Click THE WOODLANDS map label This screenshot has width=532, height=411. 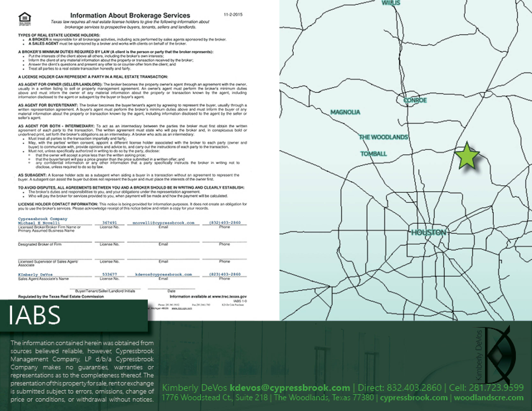click(x=383, y=137)
